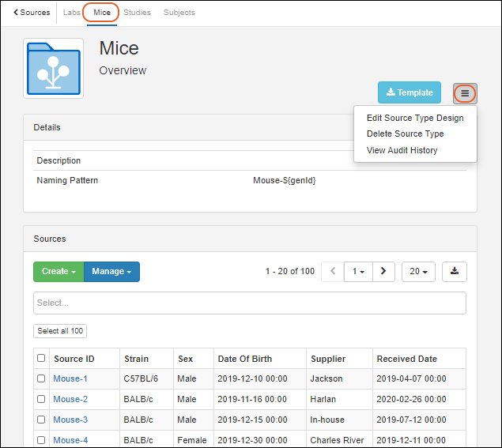The image size is (502, 448).
Task: Go to next page arrow
Action: click(x=383, y=271)
